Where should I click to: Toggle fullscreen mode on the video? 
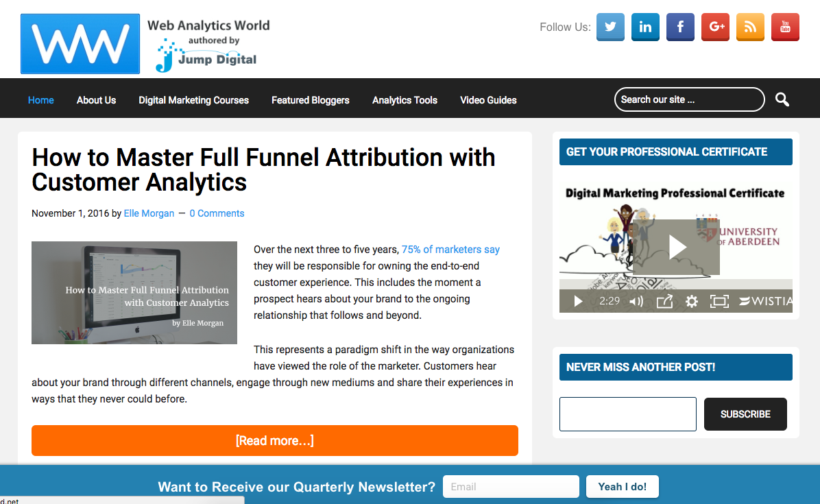coord(719,301)
